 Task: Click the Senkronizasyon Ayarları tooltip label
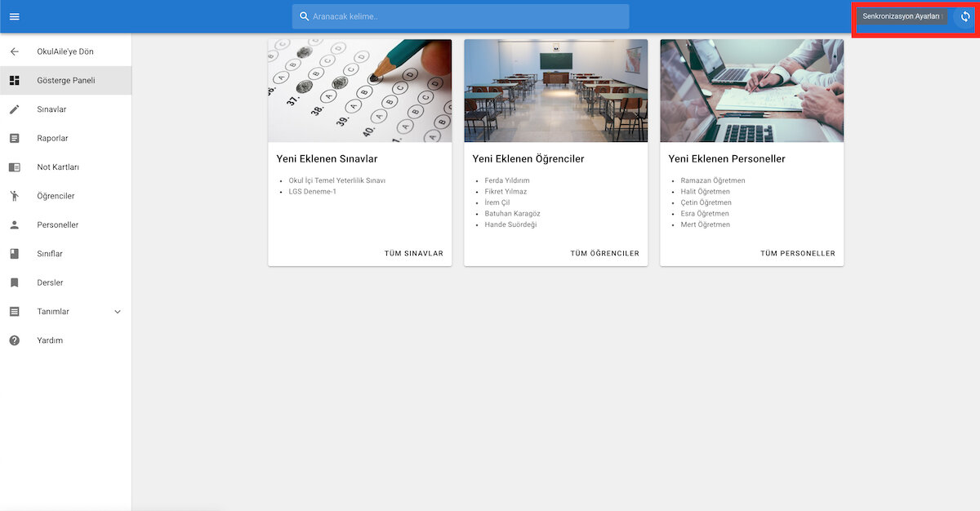point(902,16)
